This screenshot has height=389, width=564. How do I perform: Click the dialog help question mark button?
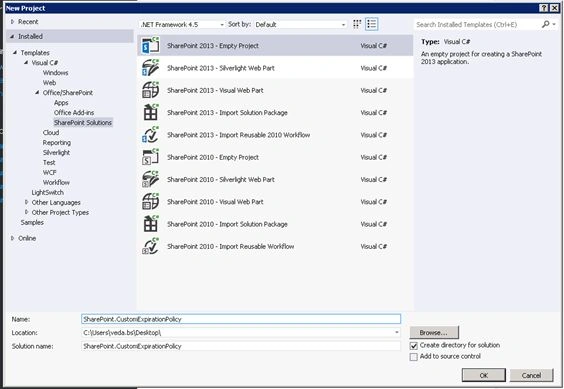pos(544,8)
